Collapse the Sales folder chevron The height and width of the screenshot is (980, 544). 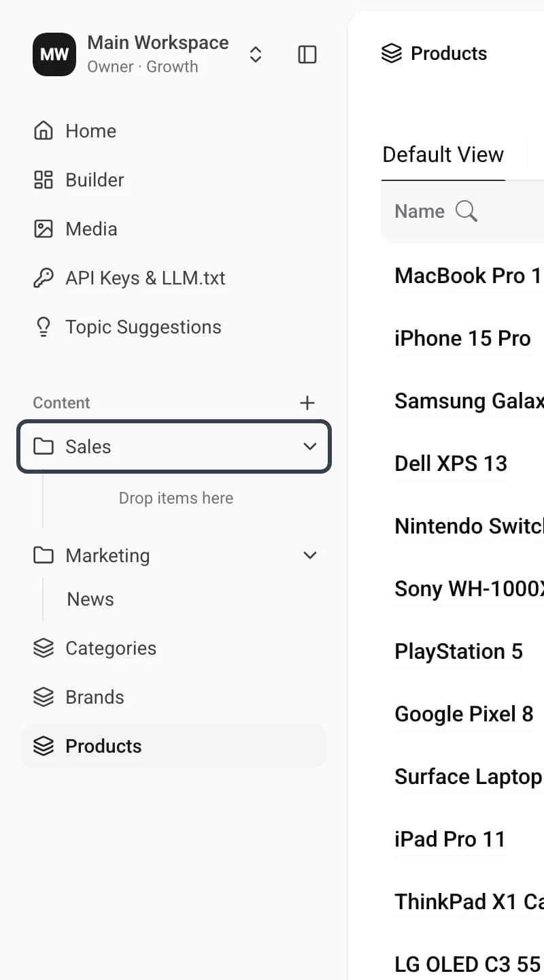[x=310, y=446]
